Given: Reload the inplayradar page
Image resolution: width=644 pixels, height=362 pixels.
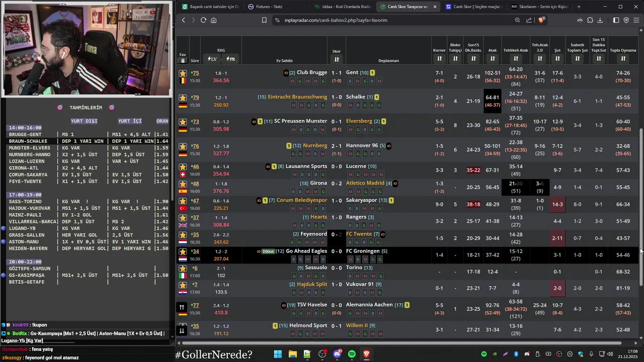Looking at the screenshot, I should (x=203, y=20).
